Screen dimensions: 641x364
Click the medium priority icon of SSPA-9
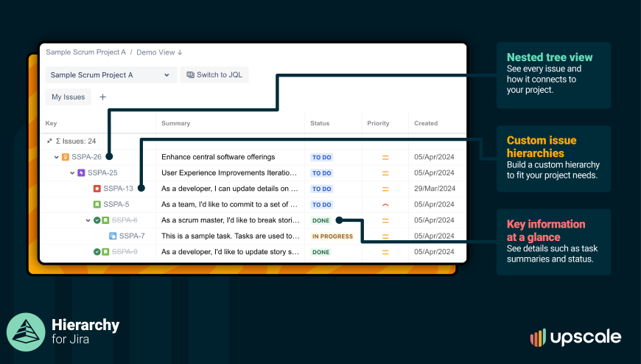pos(385,252)
